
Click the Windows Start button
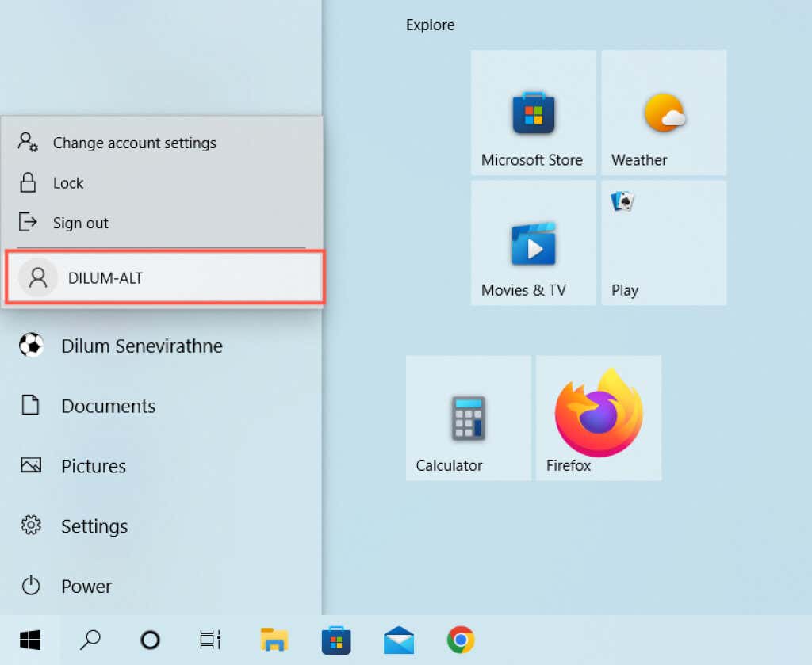click(x=30, y=640)
